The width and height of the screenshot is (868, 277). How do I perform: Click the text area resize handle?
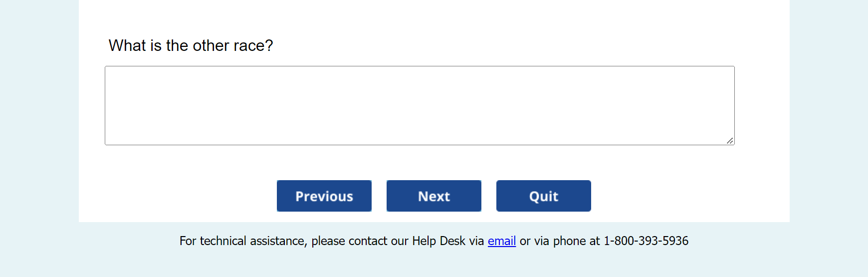730,141
